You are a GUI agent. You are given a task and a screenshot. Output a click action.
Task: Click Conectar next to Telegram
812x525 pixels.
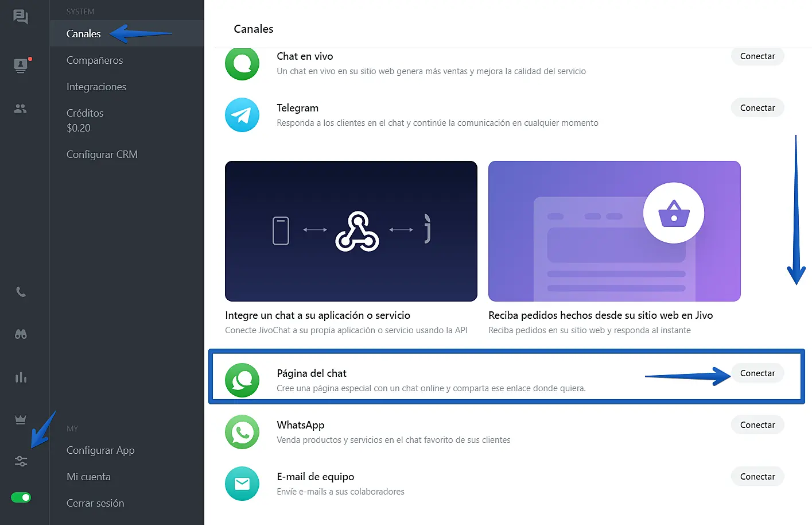pyautogui.click(x=757, y=108)
